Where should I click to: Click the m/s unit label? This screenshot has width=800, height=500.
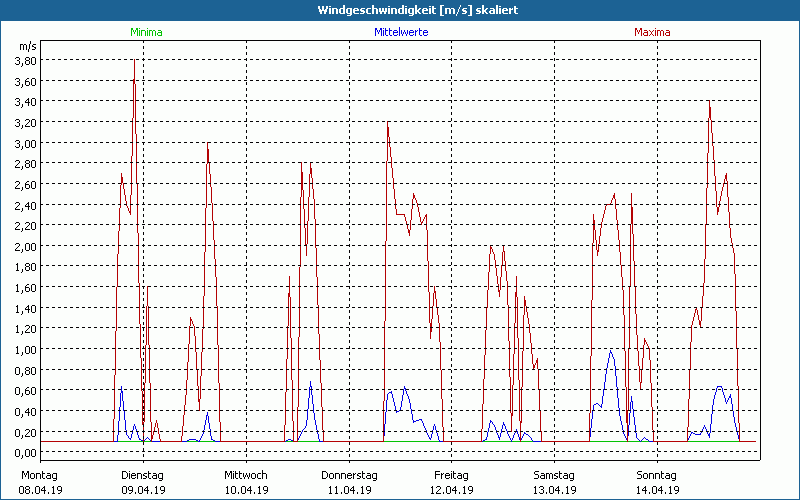coord(27,46)
